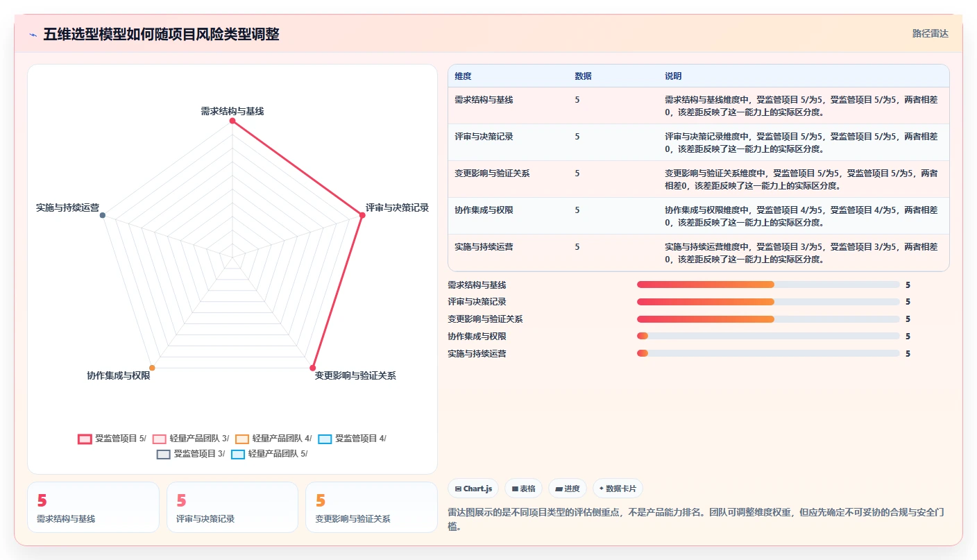Click the footnote starting 雷达图展示的是不同项目类型
The image size is (977, 560).
697,519
